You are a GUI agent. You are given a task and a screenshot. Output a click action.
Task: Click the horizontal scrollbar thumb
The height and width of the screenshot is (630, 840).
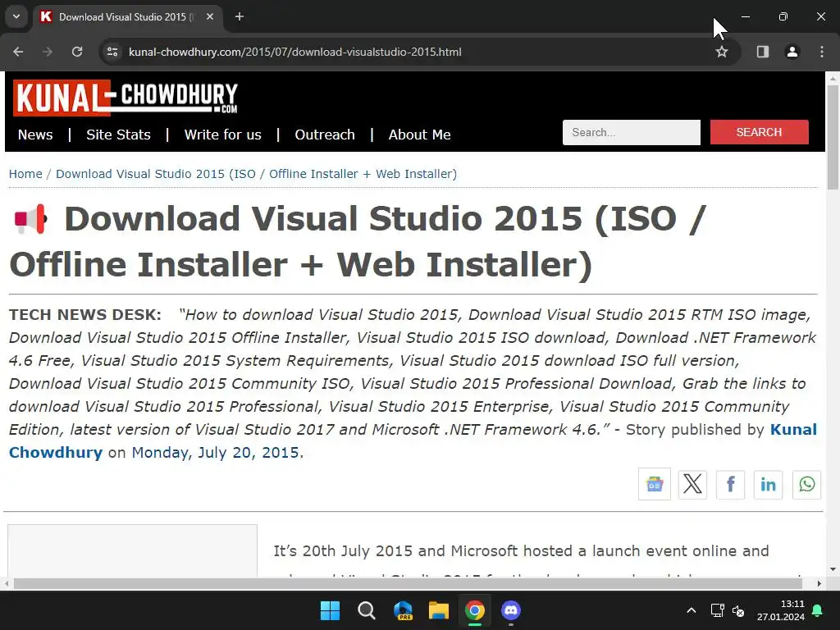408,583
